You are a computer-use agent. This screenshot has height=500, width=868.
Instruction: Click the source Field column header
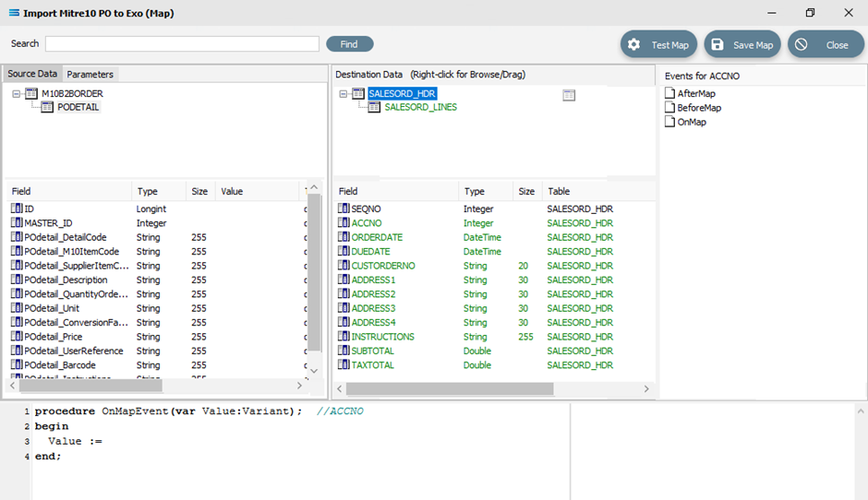(x=68, y=191)
